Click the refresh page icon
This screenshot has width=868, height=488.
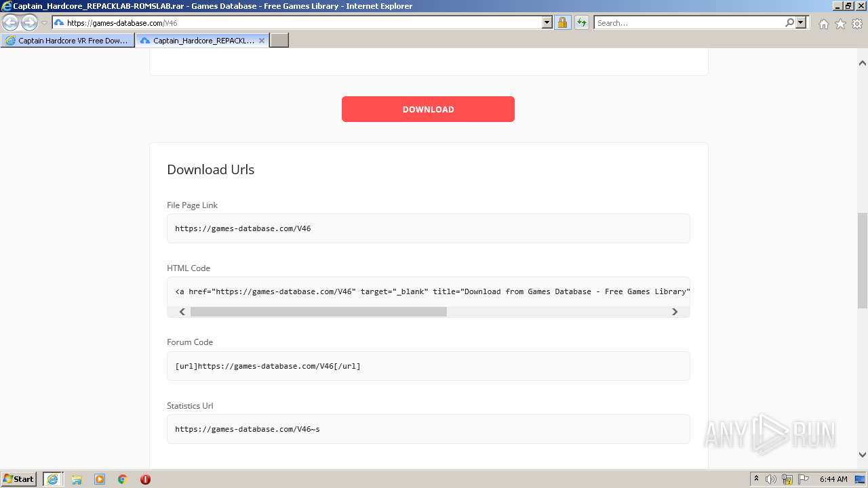click(581, 23)
